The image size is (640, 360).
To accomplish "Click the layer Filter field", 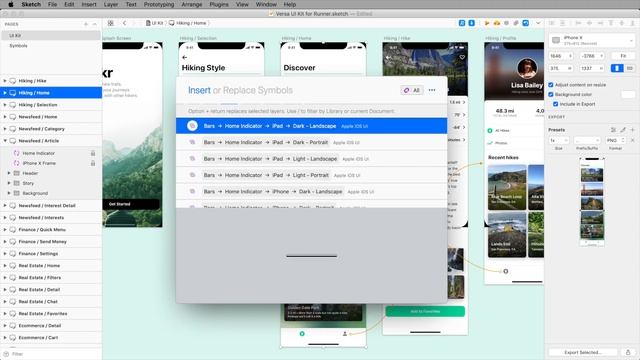I will 51,354.
